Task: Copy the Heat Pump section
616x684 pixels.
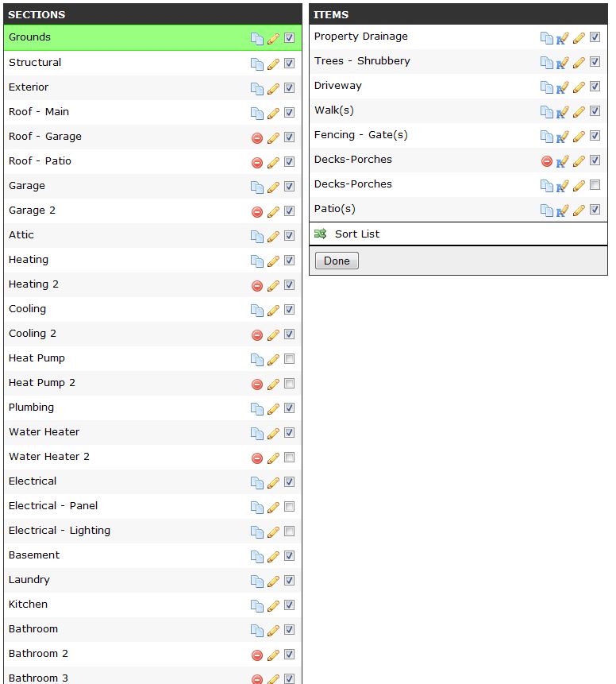Action: (256, 360)
